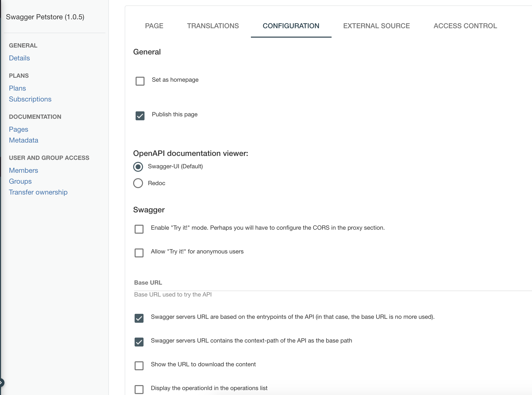Enable the Set as homepage checkbox
The height and width of the screenshot is (395, 532).
140,81
